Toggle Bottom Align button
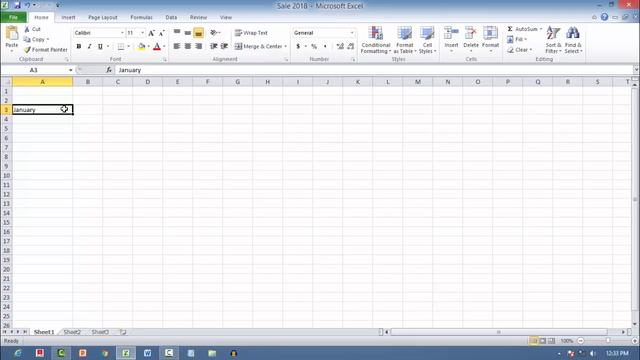 click(198, 33)
